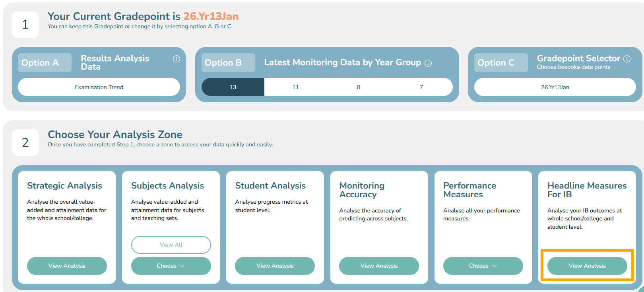The image size is (644, 292).
Task: Click the Examination Trend button
Action: point(99,87)
